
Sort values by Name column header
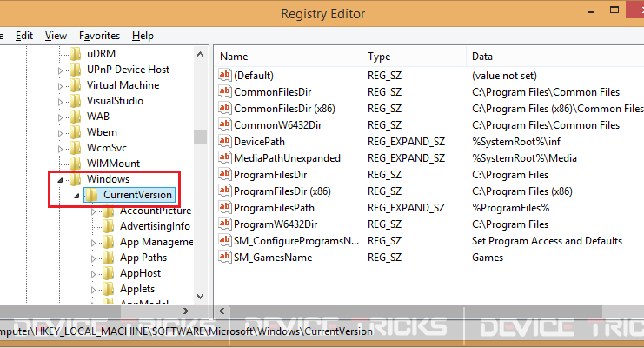[288, 57]
